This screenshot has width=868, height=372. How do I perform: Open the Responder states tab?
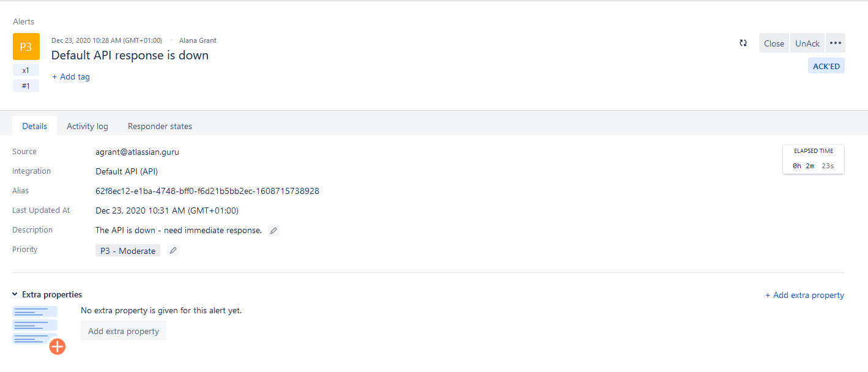click(x=160, y=126)
